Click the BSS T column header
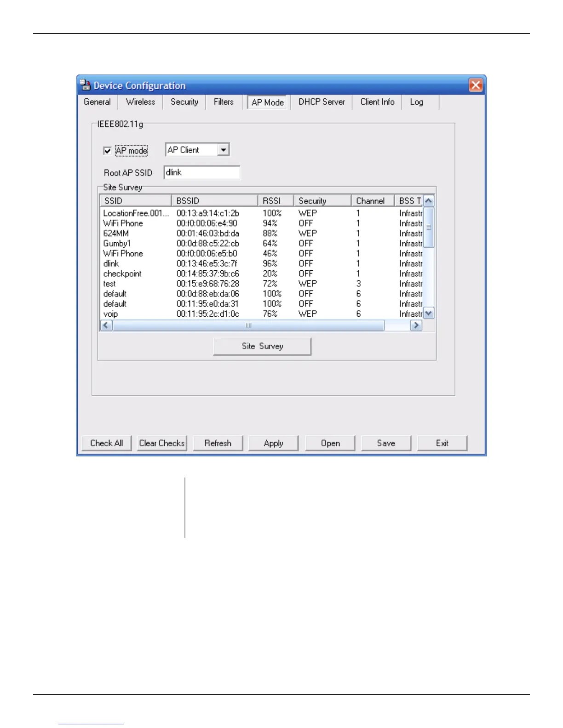 click(409, 201)
